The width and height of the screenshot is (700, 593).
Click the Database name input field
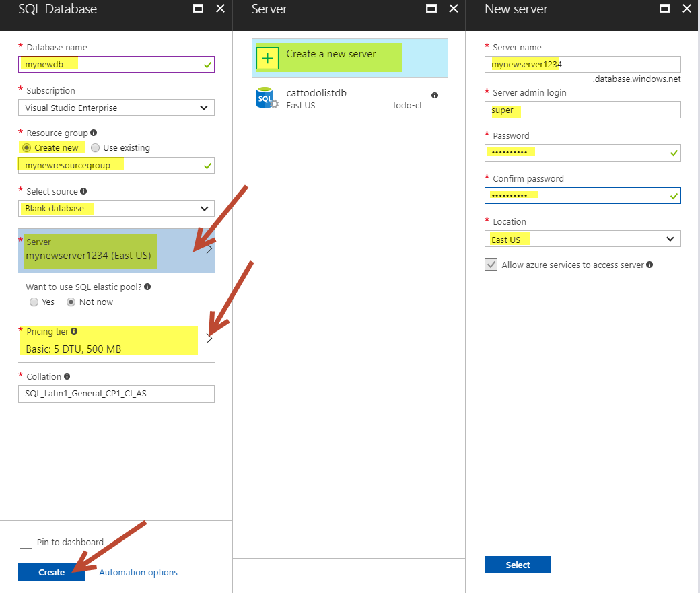[116, 65]
